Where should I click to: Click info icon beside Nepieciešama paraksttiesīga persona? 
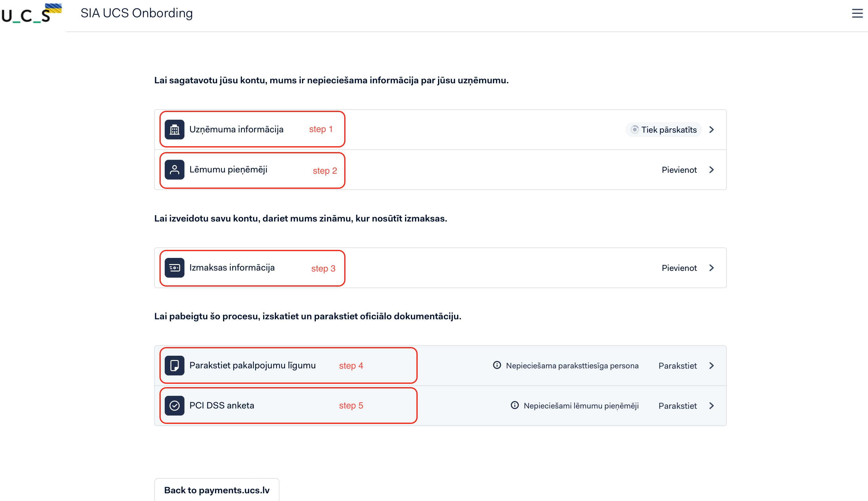497,365
